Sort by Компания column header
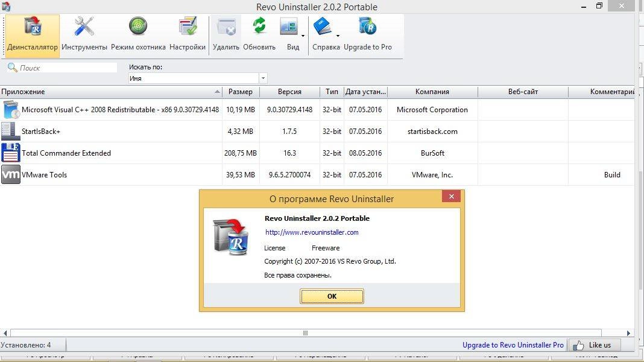The width and height of the screenshot is (644, 362). click(x=432, y=92)
